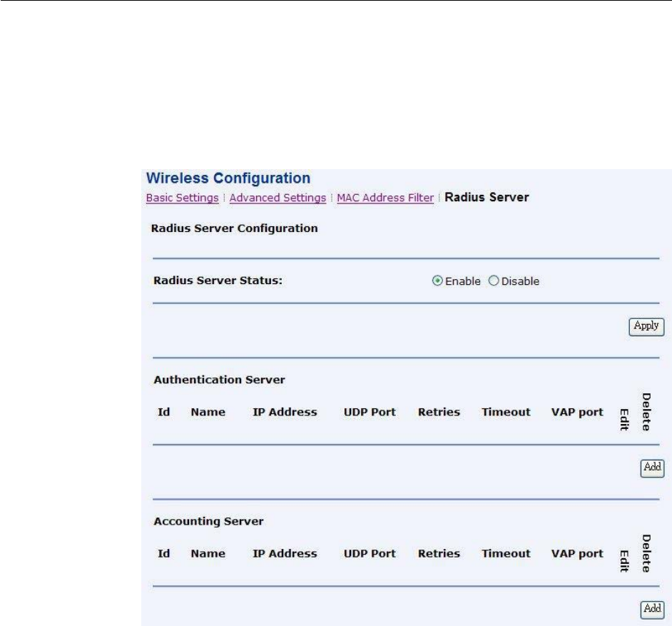The image size is (672, 626).
Task: Add a new Authentication Server entry
Action: click(652, 468)
